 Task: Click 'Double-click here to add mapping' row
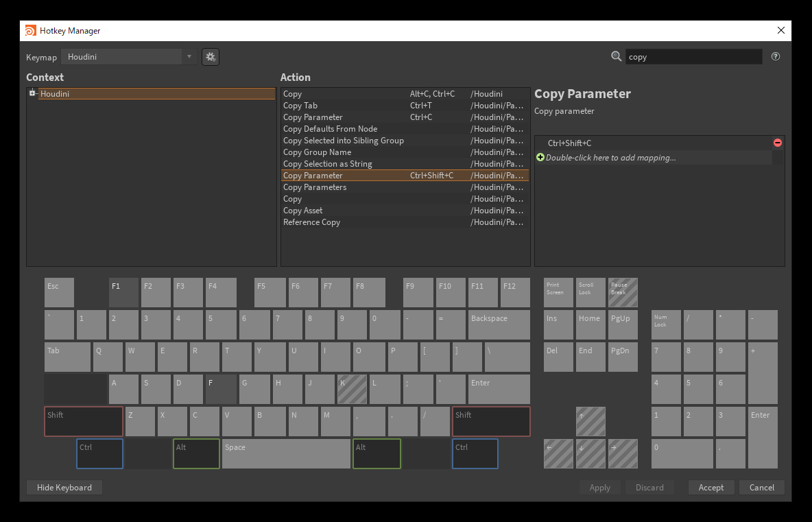(654, 158)
